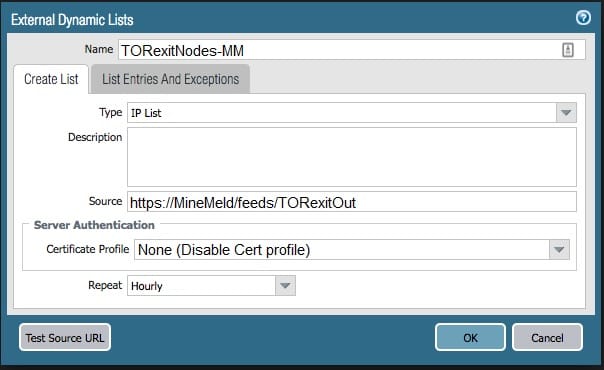Click the small icon inside the Name field
Image resolution: width=604 pixels, height=370 pixels.
568,50
